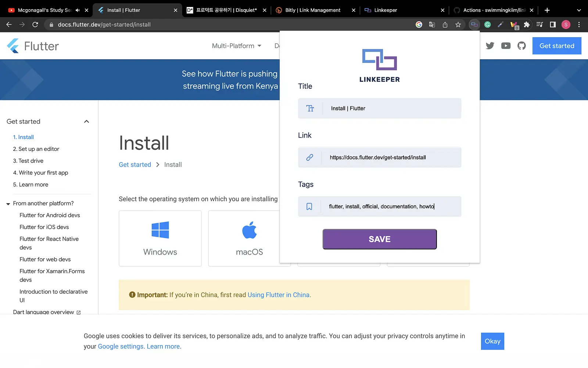Switch to the Bitly Link Management tab
The width and height of the screenshot is (588, 368).
[x=312, y=10]
